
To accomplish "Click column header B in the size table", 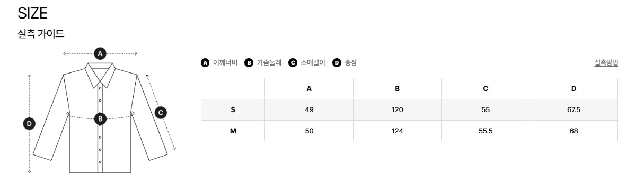I will tap(397, 89).
